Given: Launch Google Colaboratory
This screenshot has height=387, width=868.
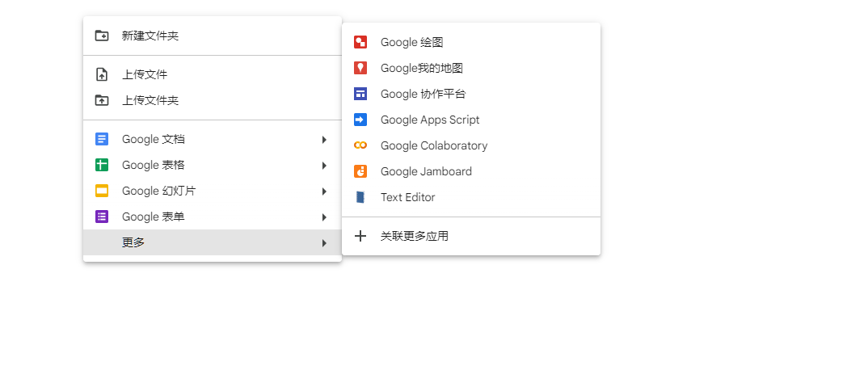Looking at the screenshot, I should [x=471, y=145].
